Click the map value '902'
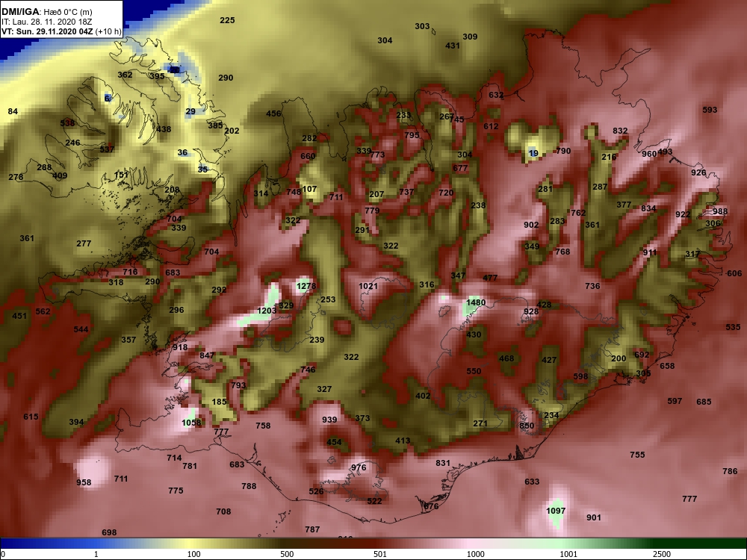747x560 pixels. (x=531, y=225)
